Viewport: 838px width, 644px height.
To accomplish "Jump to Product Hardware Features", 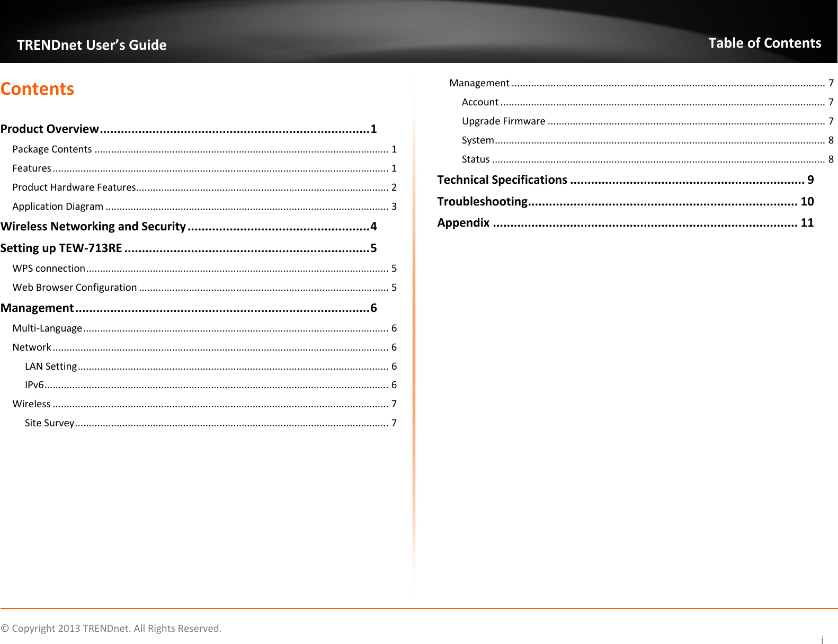I will click(x=204, y=187).
